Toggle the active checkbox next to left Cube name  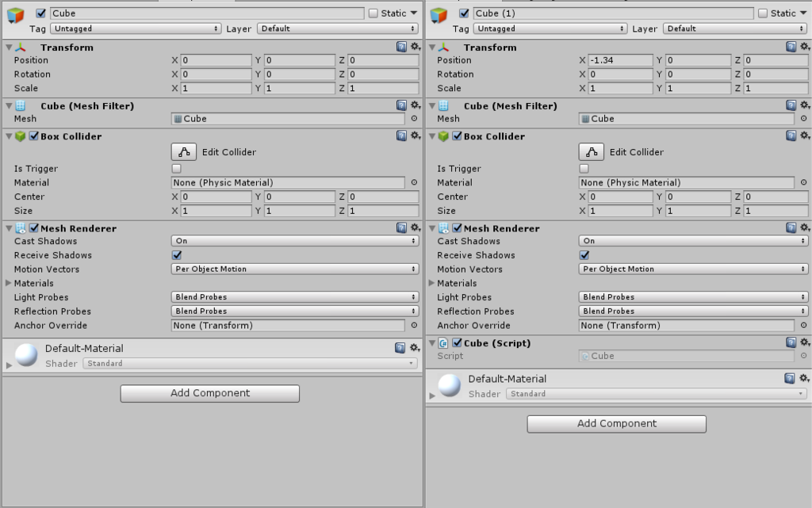[41, 13]
